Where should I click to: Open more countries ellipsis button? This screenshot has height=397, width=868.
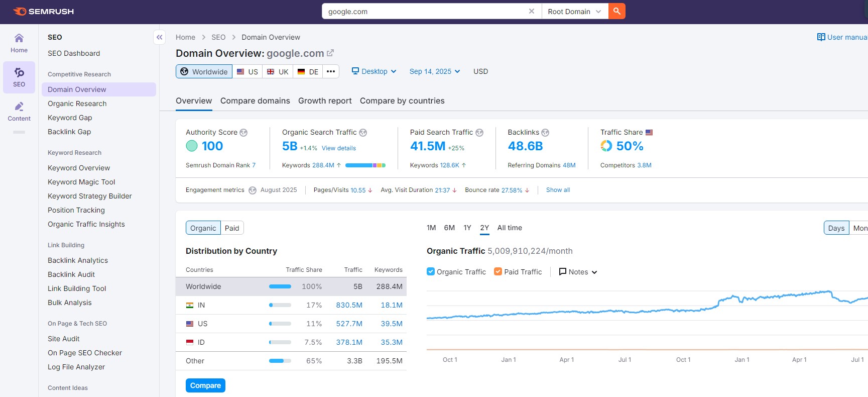click(330, 71)
